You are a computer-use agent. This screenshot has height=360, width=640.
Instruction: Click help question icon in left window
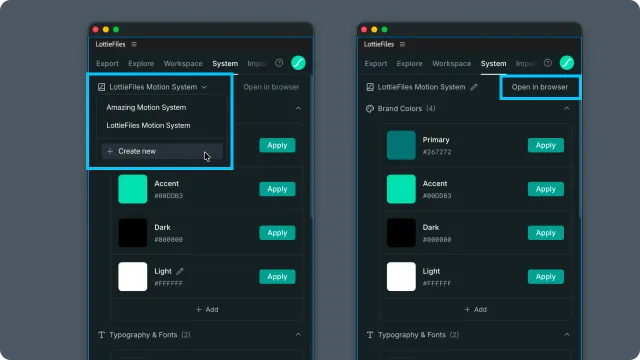point(279,63)
